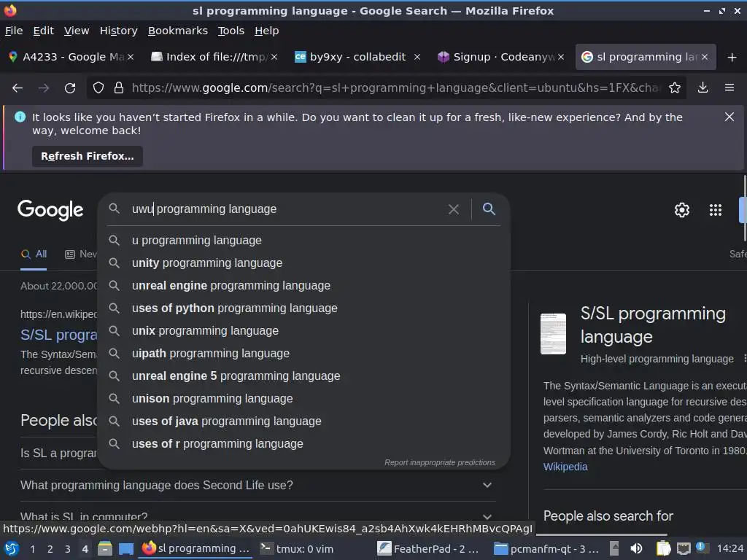This screenshot has width=747, height=560.
Task: Click the Refresh Firefox button
Action: click(88, 156)
